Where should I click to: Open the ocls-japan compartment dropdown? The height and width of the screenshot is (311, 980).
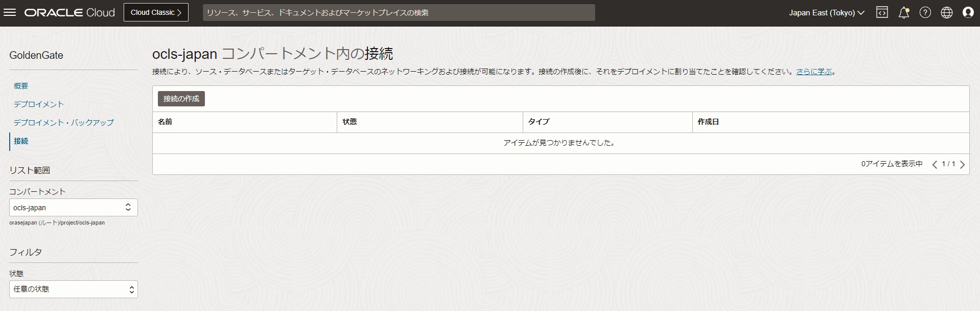(x=74, y=207)
